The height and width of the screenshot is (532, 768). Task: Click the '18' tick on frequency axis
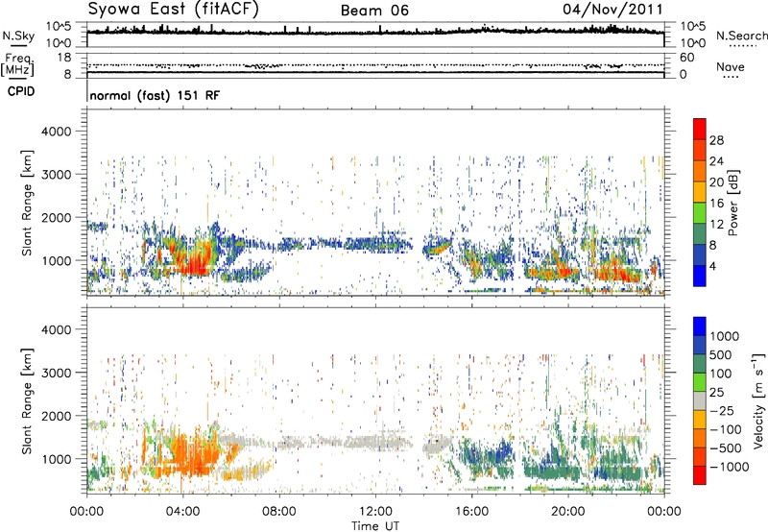pos(64,58)
